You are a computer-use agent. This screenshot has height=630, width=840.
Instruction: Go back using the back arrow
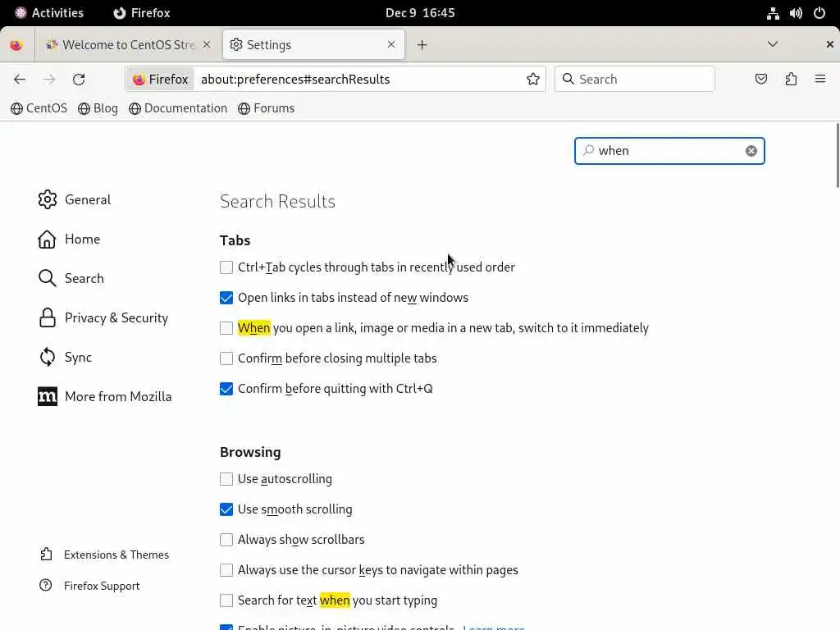coord(20,80)
